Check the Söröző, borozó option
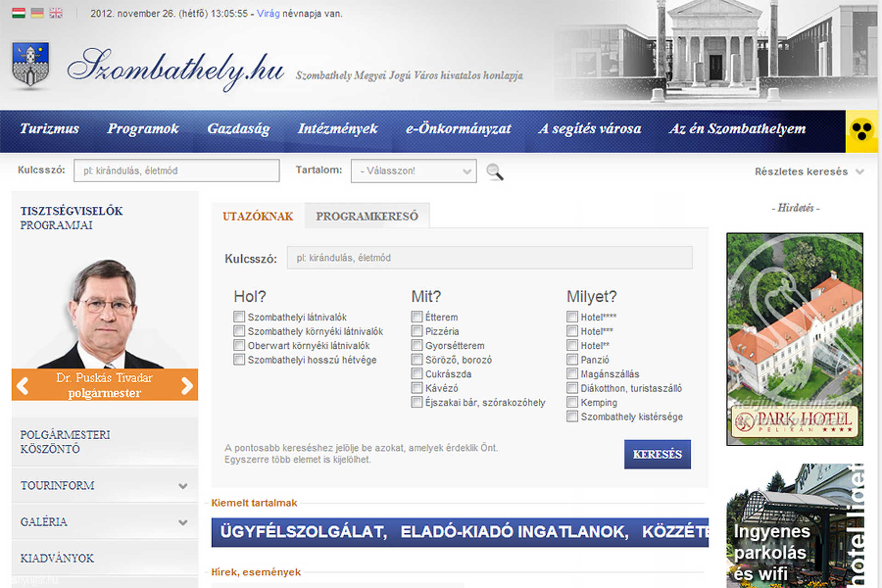Image resolution: width=882 pixels, height=588 pixels. [x=417, y=359]
